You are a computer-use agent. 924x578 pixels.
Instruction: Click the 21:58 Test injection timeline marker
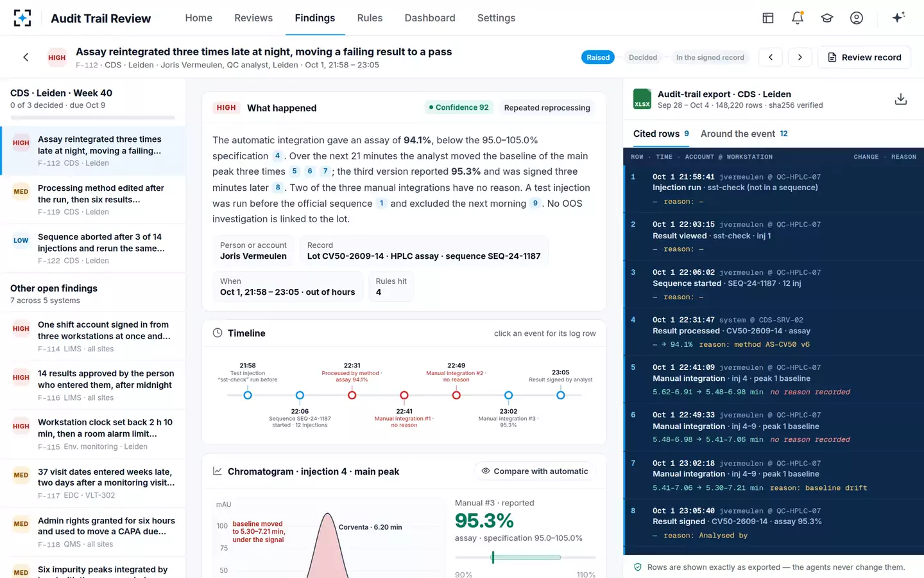248,395
